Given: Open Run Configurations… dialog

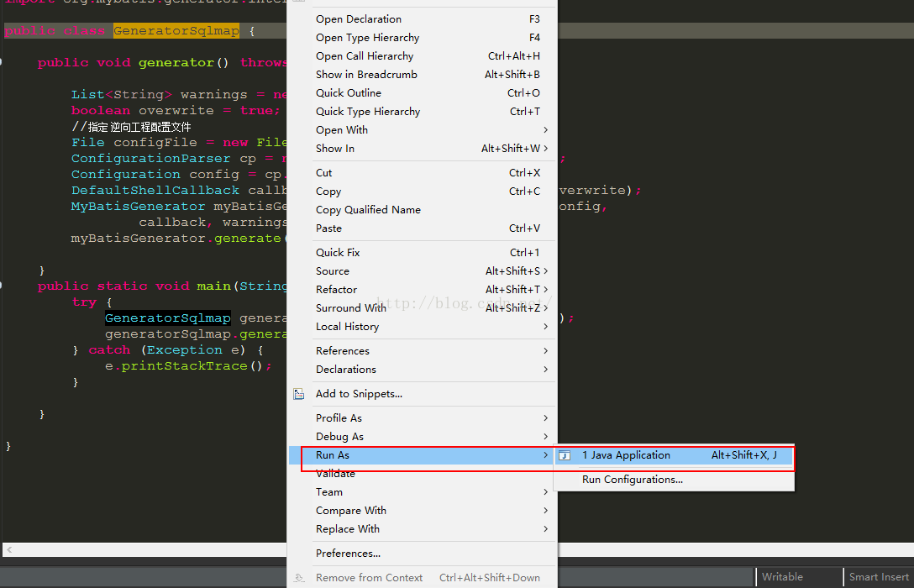Looking at the screenshot, I should (x=632, y=480).
